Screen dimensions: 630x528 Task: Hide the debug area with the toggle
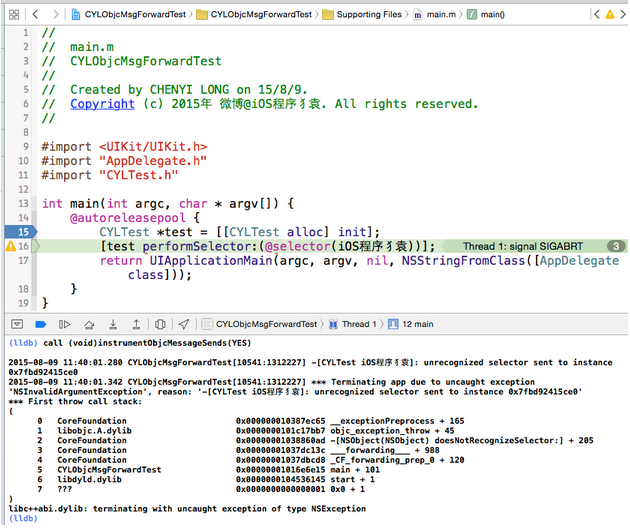coord(15,324)
